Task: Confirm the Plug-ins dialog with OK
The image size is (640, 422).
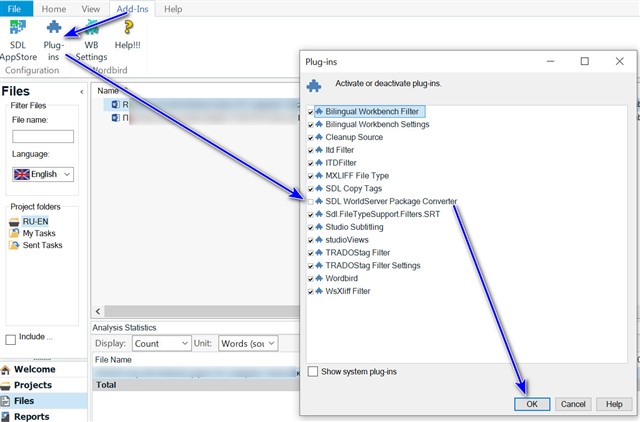Action: tap(532, 404)
